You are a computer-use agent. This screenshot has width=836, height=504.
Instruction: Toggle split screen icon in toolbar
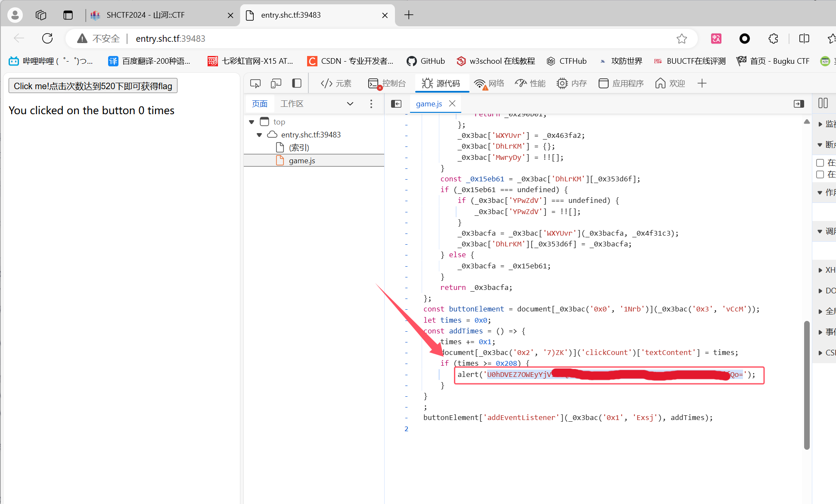click(x=804, y=39)
